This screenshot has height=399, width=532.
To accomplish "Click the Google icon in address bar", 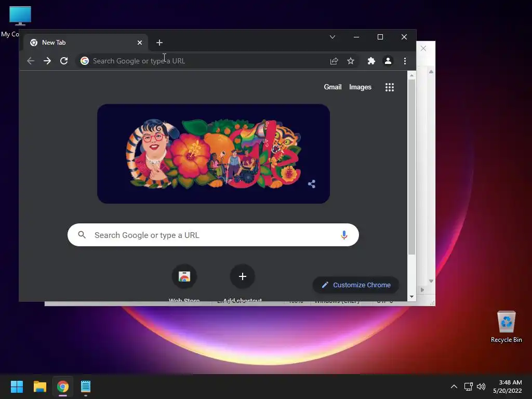I will (85, 61).
